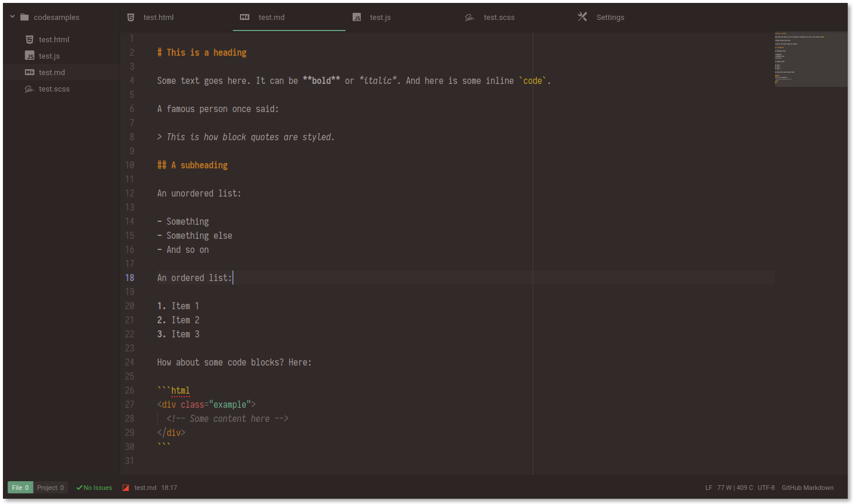Click the '- Something else' list item
The image size is (853, 504).
click(195, 235)
